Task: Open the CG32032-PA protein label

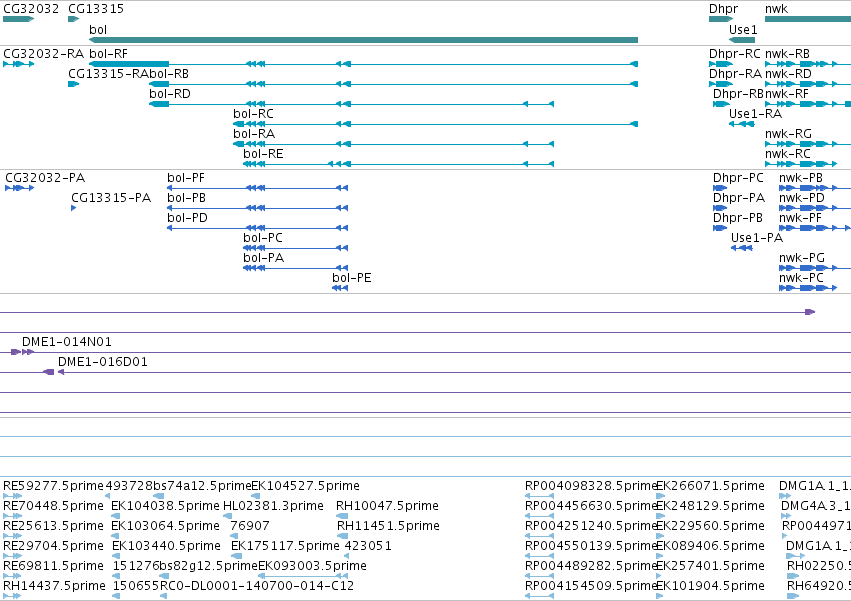Action: tap(45, 178)
